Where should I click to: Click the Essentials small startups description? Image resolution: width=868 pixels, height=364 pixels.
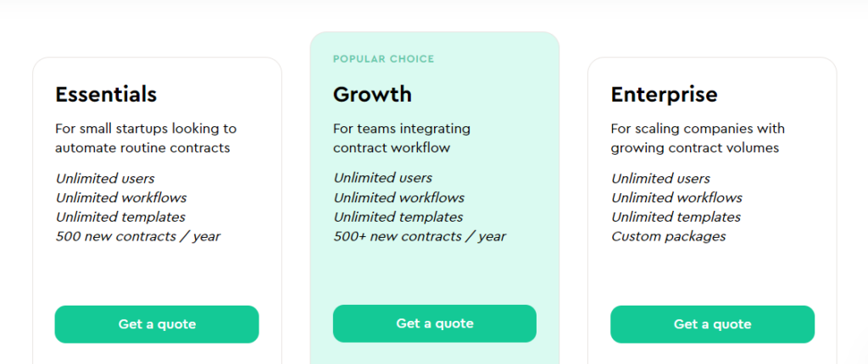click(146, 138)
